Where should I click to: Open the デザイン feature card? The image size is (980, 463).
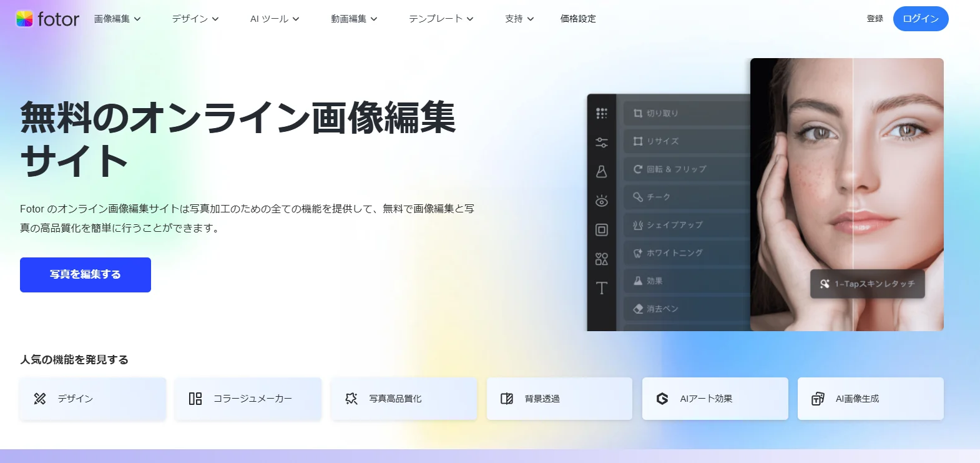pos(92,399)
